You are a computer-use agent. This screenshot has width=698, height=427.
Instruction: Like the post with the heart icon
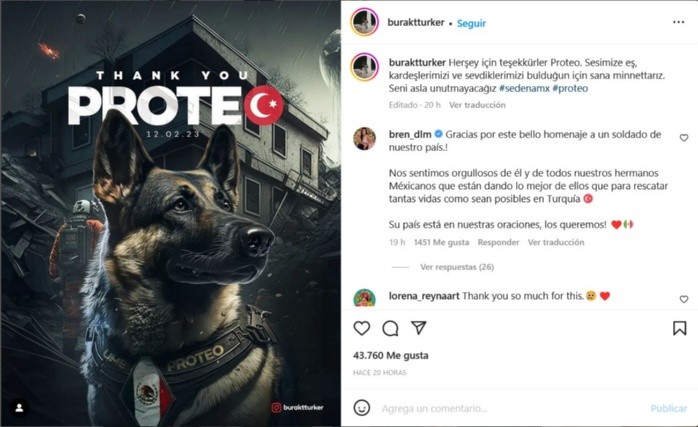361,329
